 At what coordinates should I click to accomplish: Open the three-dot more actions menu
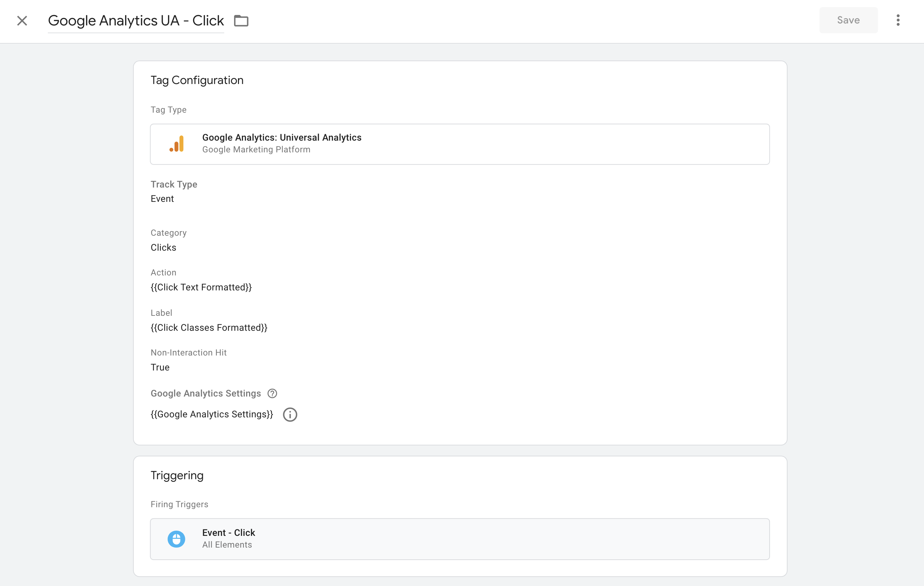click(x=898, y=20)
